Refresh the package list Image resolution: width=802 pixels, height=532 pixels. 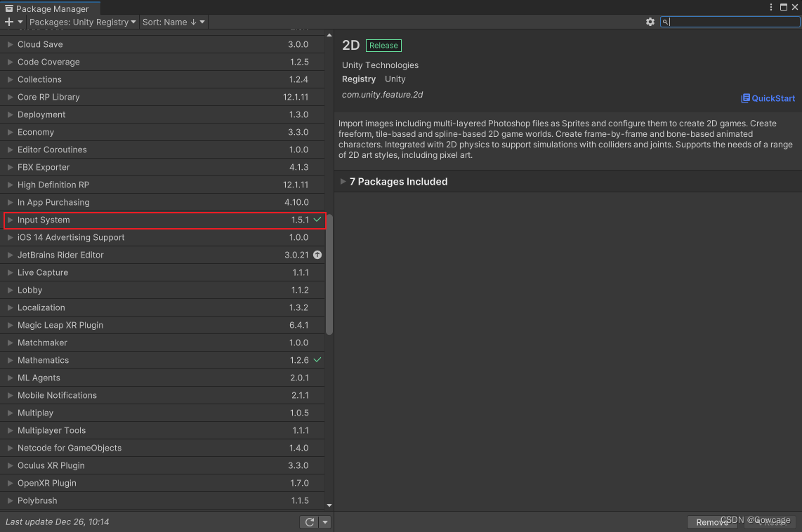coord(310,521)
